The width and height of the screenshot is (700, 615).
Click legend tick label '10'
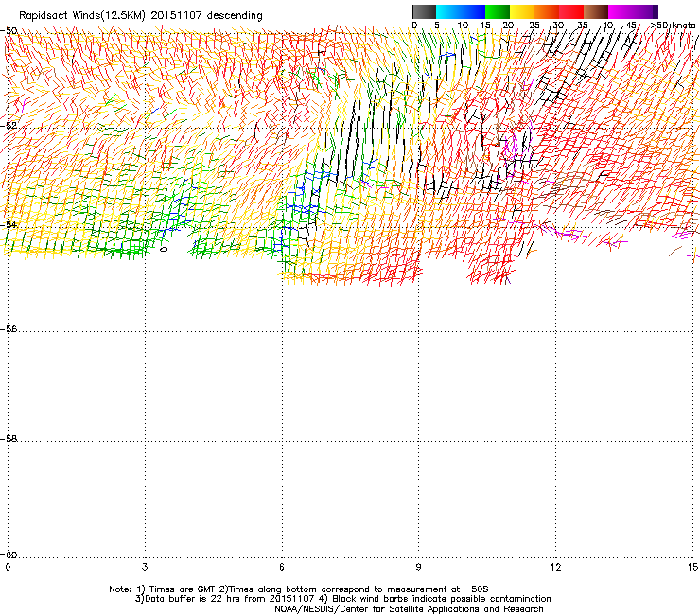click(463, 25)
